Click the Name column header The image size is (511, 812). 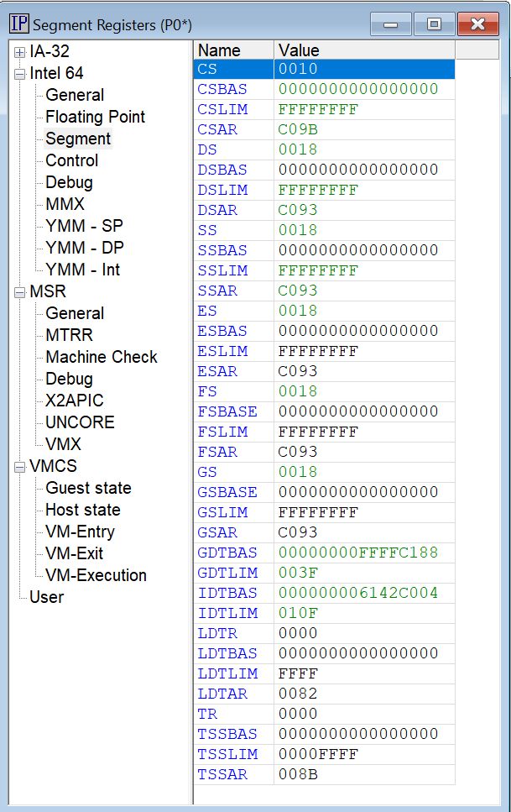pos(233,50)
